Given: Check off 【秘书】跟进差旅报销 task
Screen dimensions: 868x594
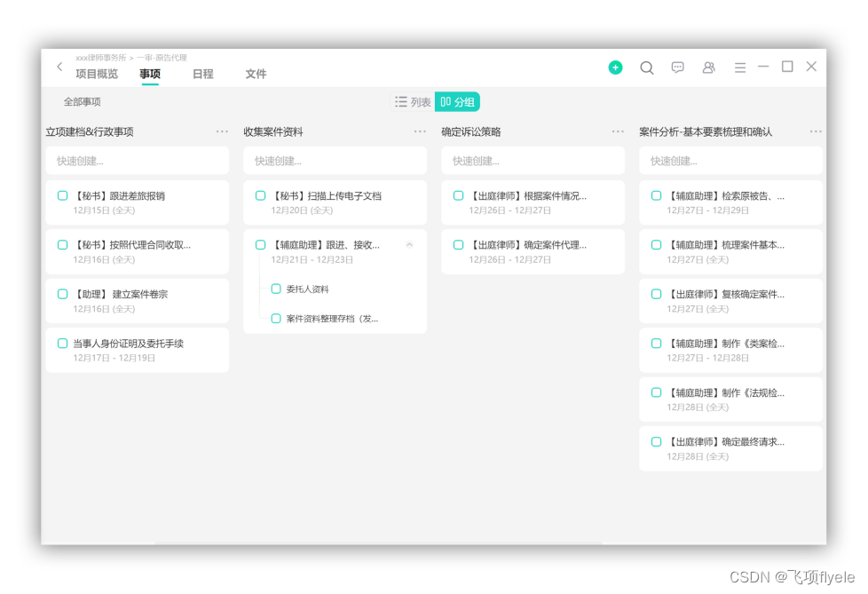Looking at the screenshot, I should click(x=62, y=195).
